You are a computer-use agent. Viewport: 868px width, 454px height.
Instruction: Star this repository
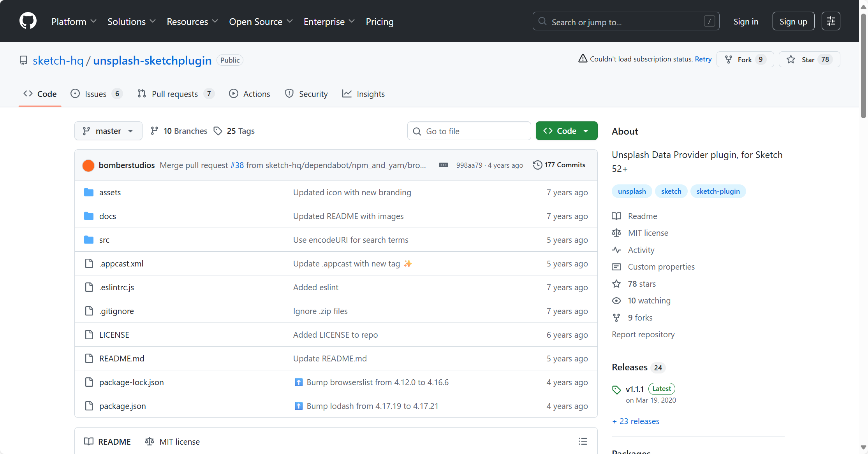pos(808,60)
